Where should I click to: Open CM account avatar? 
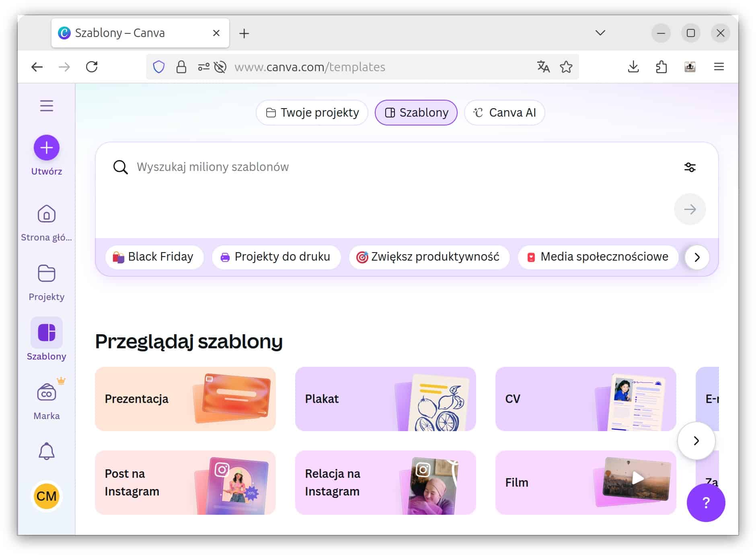click(47, 496)
